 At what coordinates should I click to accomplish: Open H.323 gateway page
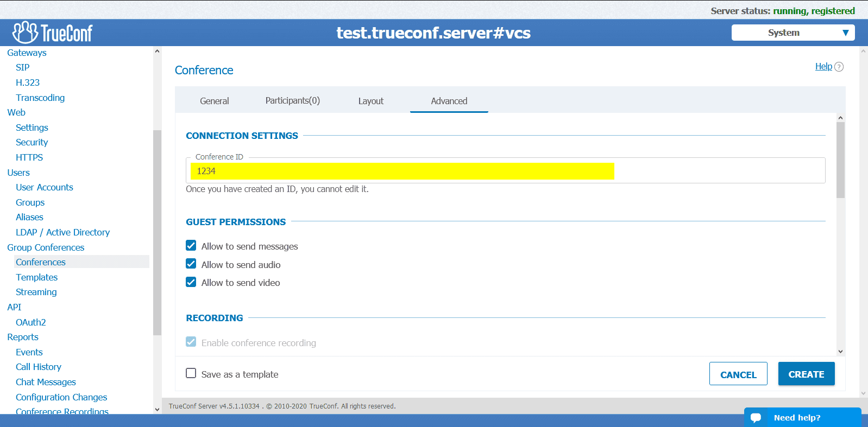coord(28,82)
